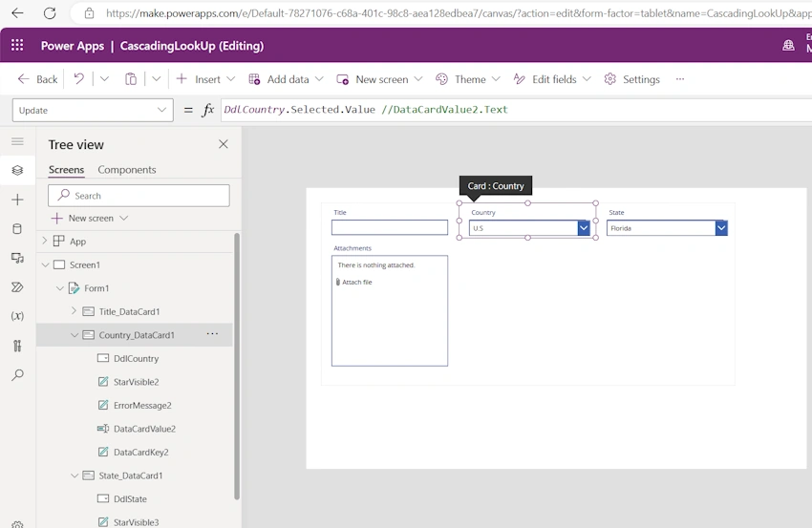Screen dimensions: 812x528
Task: Select Title_DataCard1 in the tree
Action: coord(129,311)
